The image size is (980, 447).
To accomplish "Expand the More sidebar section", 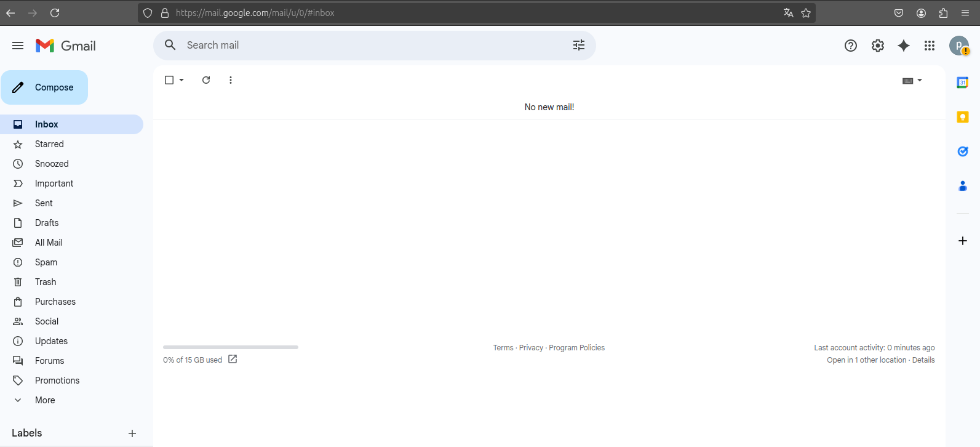I will click(45, 400).
